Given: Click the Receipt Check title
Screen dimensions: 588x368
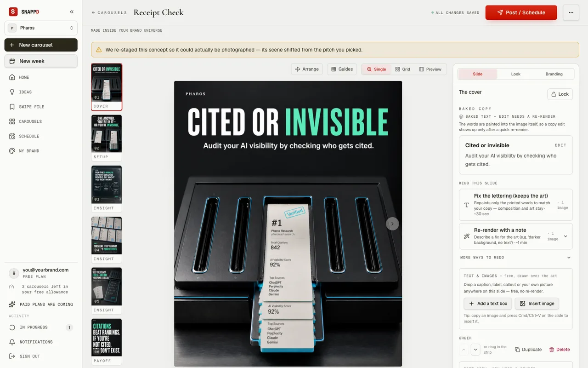Looking at the screenshot, I should pyautogui.click(x=158, y=12).
